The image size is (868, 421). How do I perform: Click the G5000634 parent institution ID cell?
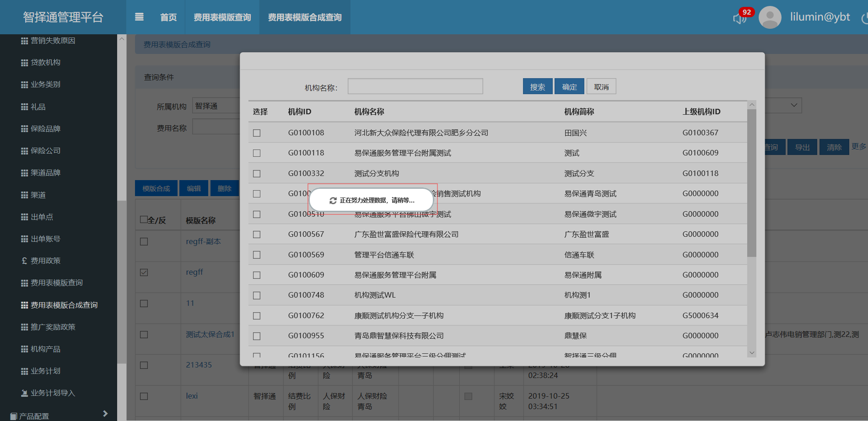(701, 316)
